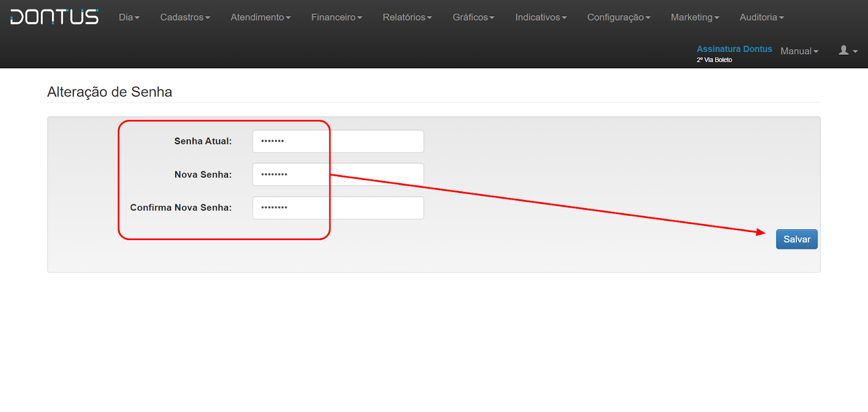Open the Manual menu

pos(799,51)
